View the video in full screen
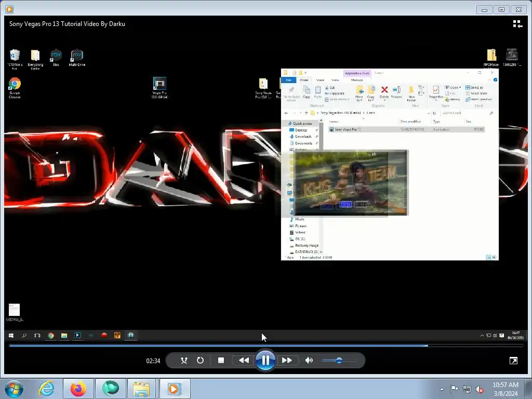Image resolution: width=532 pixels, height=399 pixels. click(513, 361)
